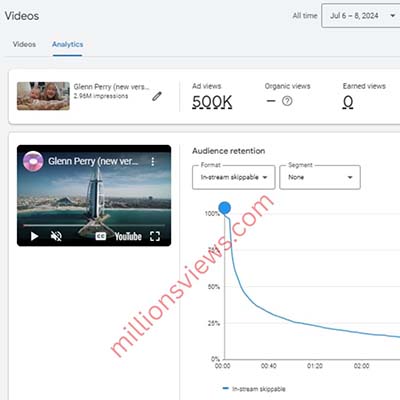The height and width of the screenshot is (400, 400).
Task: Click the 02:00 axis label
Action: [x=361, y=366]
